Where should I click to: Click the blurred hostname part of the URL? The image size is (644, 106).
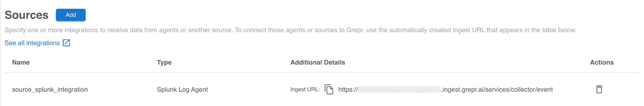click(399, 90)
